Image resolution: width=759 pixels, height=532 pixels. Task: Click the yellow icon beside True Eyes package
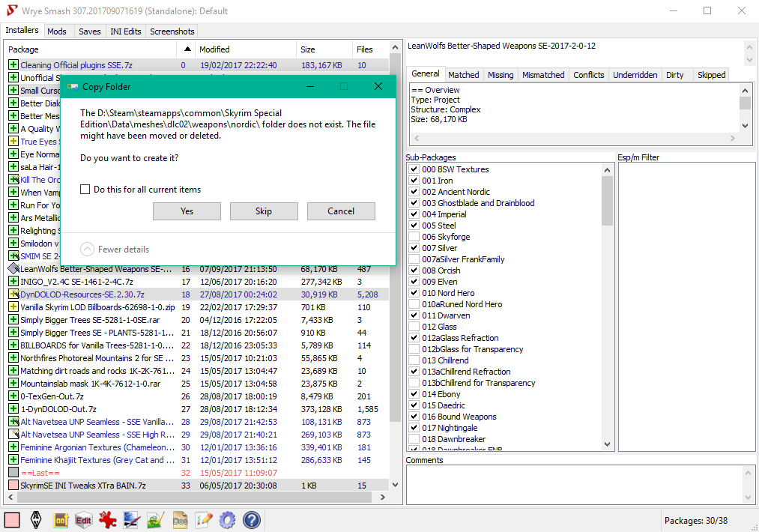[x=13, y=142]
